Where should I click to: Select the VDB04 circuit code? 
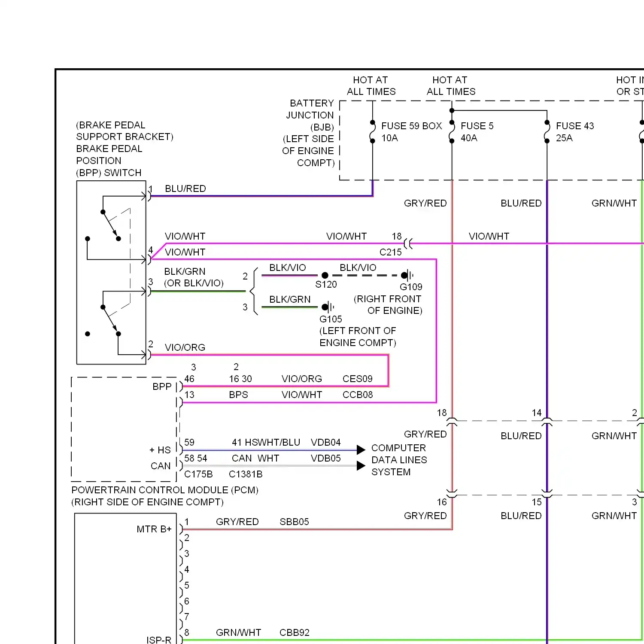click(x=326, y=442)
